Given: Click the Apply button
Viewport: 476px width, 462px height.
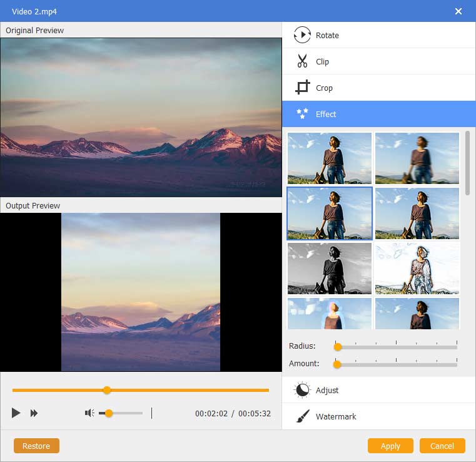Looking at the screenshot, I should point(390,446).
